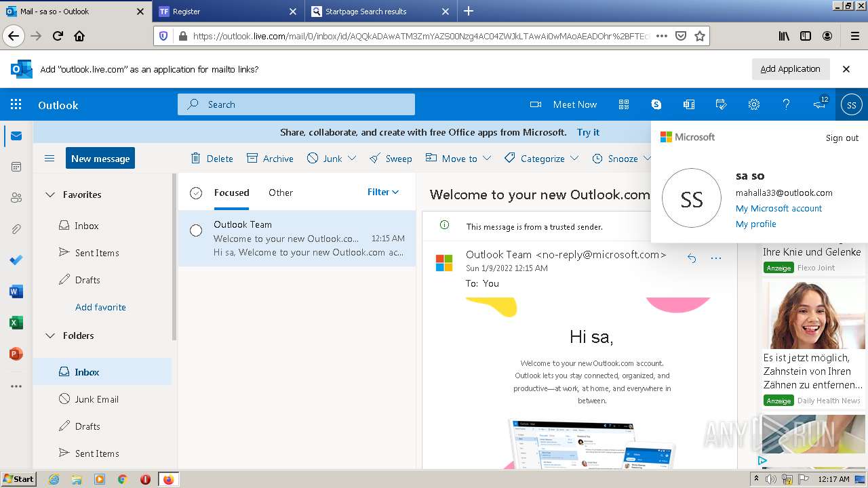Image resolution: width=868 pixels, height=488 pixels.
Task: Click Sign out link
Action: (x=842, y=138)
